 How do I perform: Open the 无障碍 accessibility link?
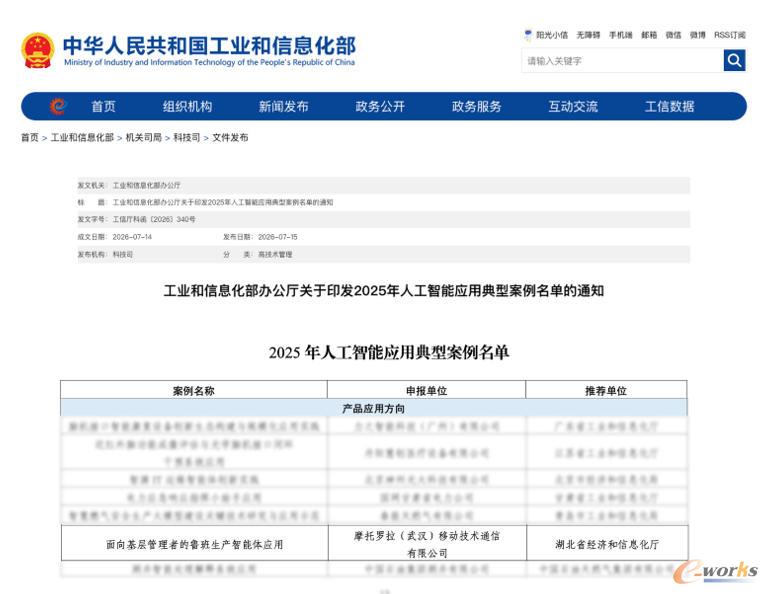pyautogui.click(x=588, y=35)
